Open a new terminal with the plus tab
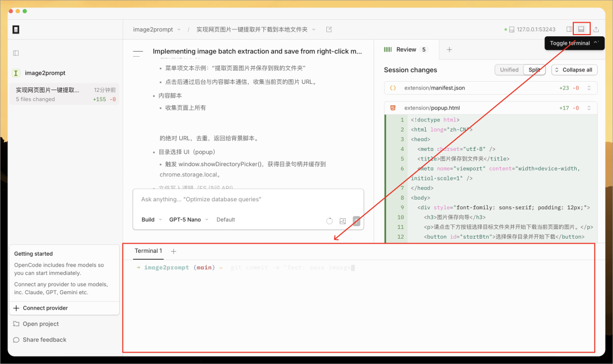 coord(174,251)
